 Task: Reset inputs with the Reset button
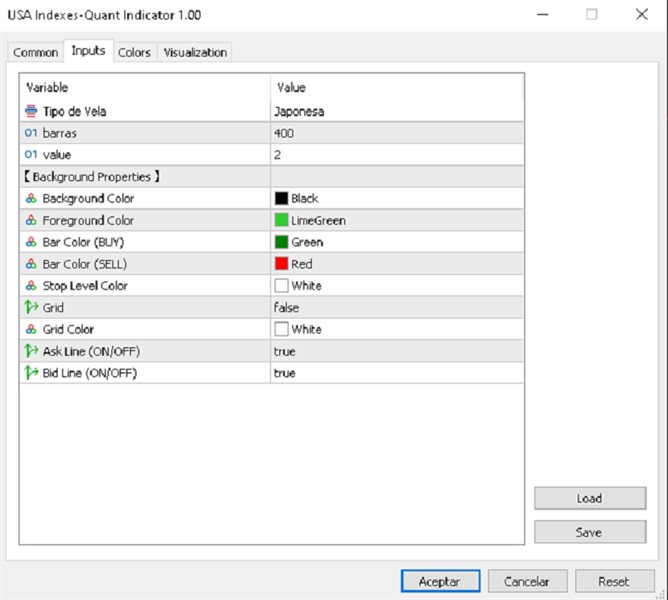(x=614, y=581)
